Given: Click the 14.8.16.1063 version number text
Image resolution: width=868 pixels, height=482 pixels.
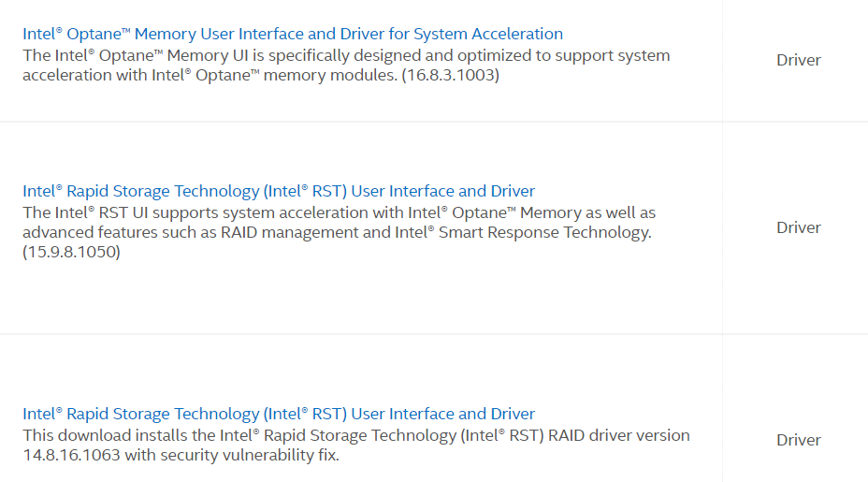Looking at the screenshot, I should tap(71, 455).
